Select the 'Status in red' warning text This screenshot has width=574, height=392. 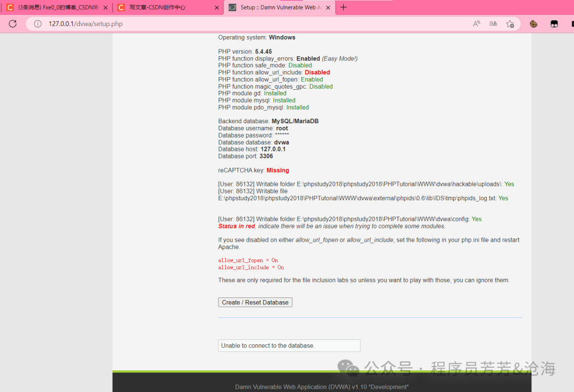pos(237,226)
